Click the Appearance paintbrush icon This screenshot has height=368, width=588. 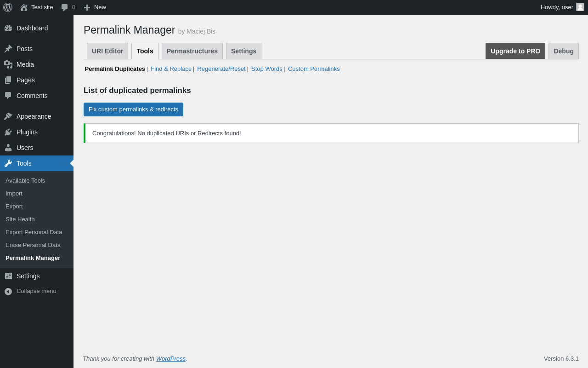click(x=8, y=116)
